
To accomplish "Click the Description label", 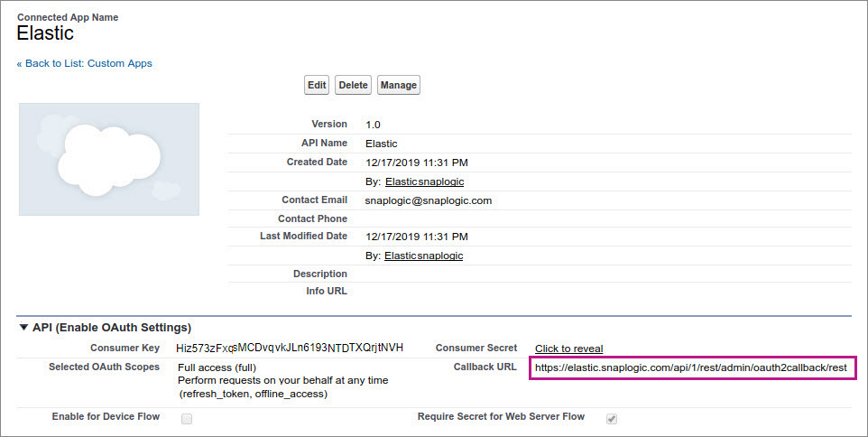I will pos(320,274).
